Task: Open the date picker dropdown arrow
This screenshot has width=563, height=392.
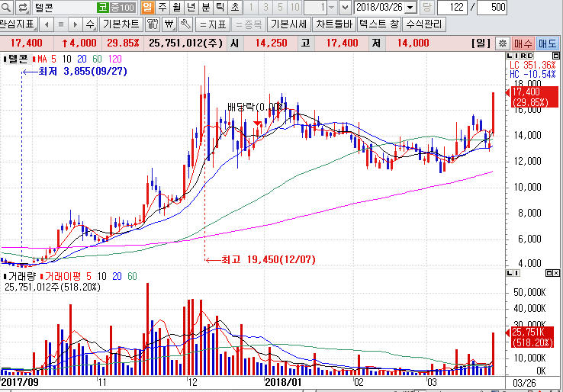Action: point(411,8)
